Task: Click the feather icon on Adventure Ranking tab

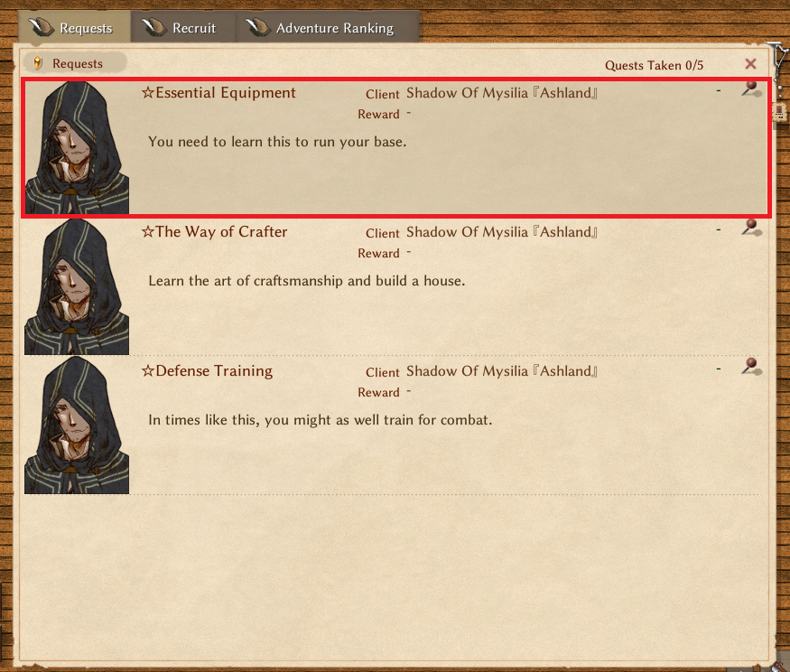Action: click(257, 27)
